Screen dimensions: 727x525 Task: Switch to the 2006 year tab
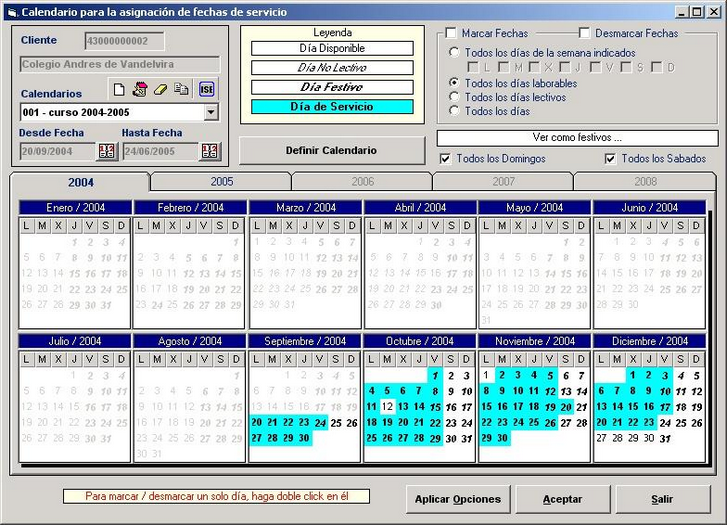tap(363, 181)
